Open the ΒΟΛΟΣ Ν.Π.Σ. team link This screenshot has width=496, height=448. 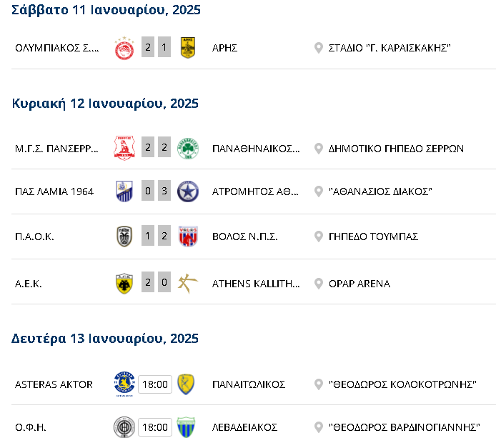click(245, 237)
